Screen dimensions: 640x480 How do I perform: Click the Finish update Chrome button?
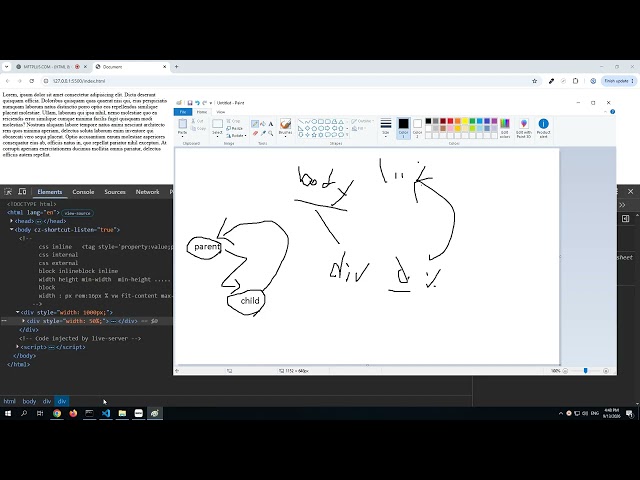click(x=619, y=81)
